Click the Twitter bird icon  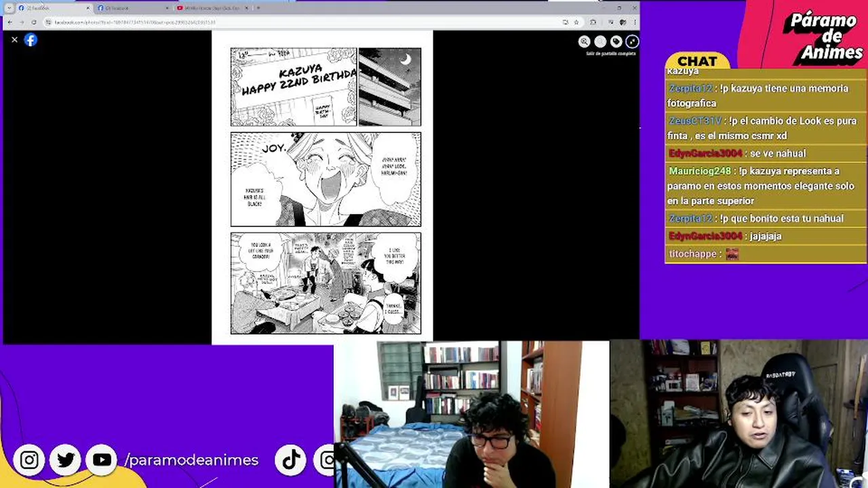click(66, 460)
